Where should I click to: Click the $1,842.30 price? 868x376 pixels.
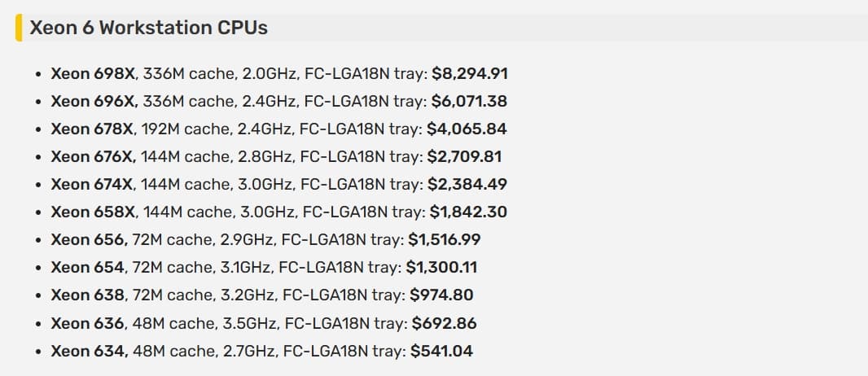tap(468, 212)
